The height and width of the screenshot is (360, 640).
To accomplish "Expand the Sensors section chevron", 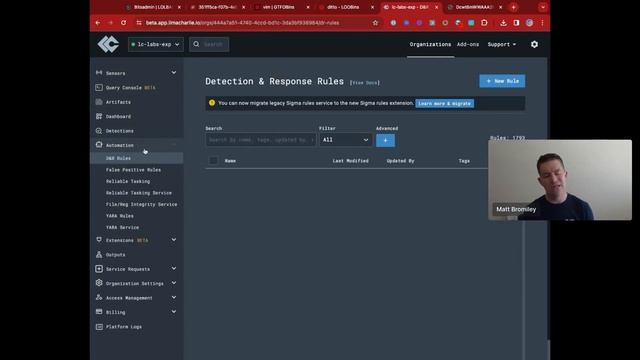I will [174, 73].
